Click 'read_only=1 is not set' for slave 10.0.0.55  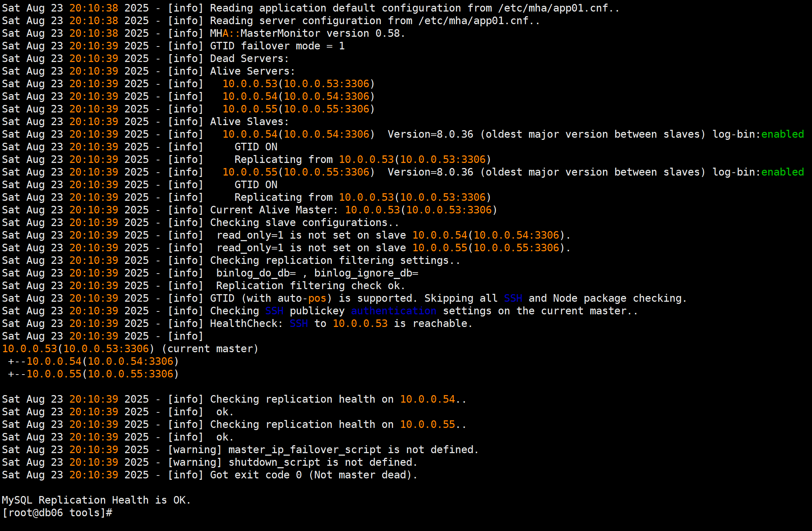pyautogui.click(x=271, y=248)
